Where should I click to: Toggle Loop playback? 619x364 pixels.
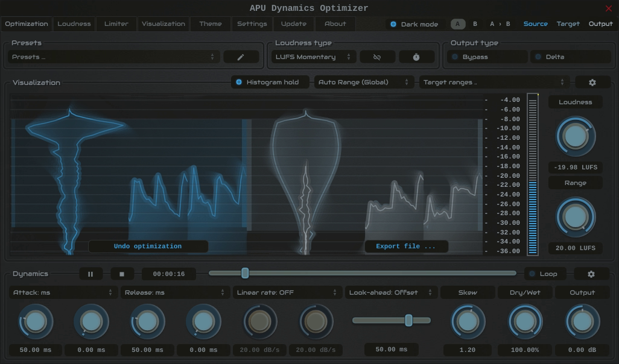tap(545, 274)
